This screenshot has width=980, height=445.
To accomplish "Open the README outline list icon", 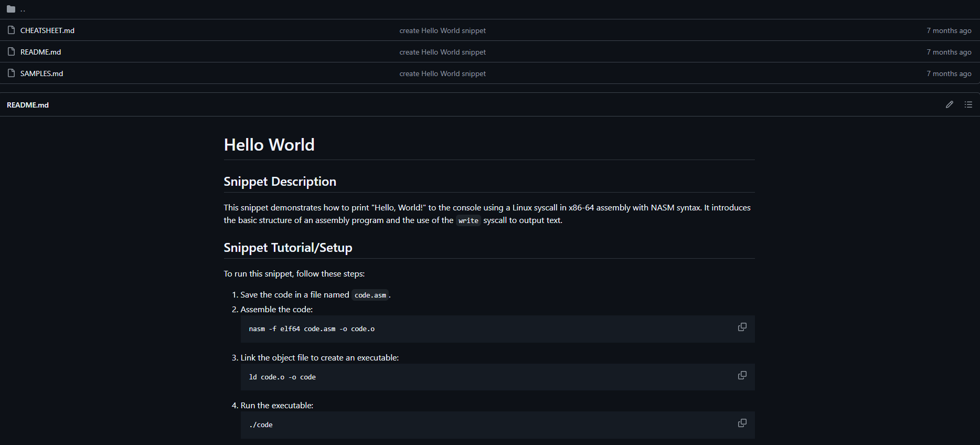I will (968, 105).
